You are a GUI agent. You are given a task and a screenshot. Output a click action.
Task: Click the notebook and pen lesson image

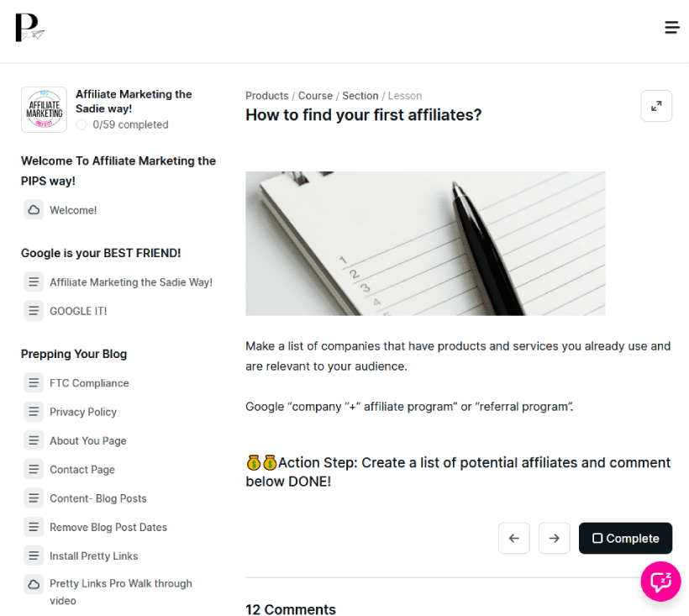(425, 244)
